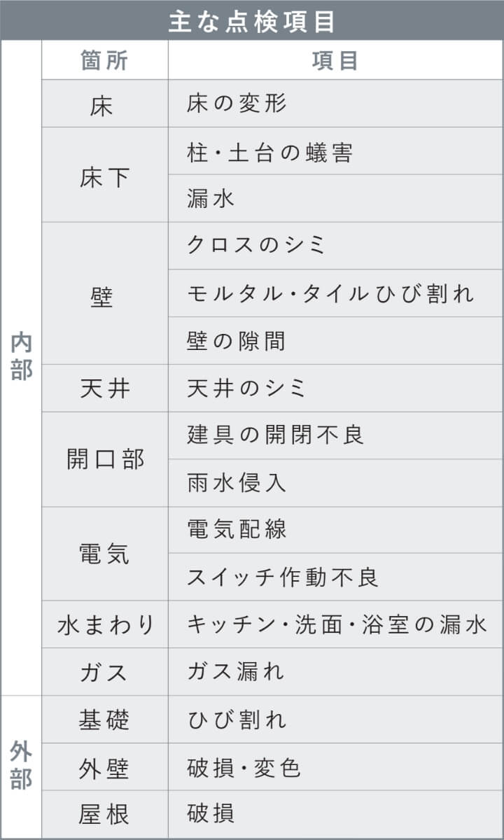504x840 pixels.
Task: Select the 項目 column header
Action: 335,60
